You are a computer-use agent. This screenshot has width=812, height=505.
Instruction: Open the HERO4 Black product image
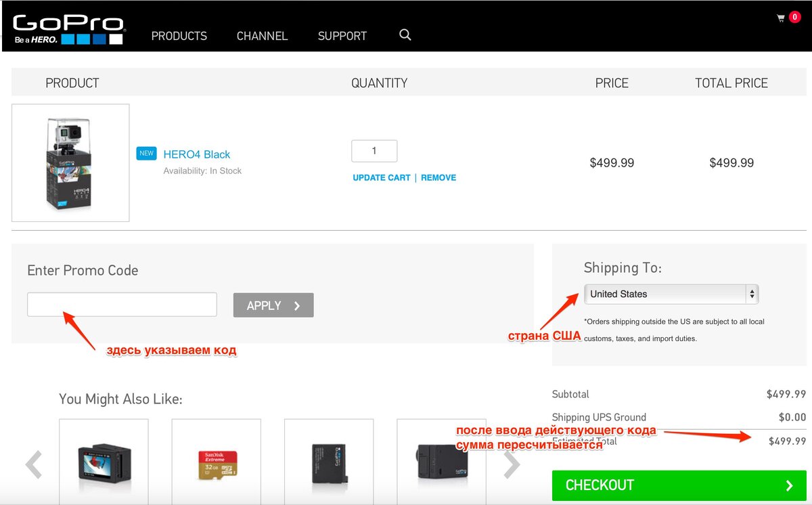pyautogui.click(x=70, y=162)
